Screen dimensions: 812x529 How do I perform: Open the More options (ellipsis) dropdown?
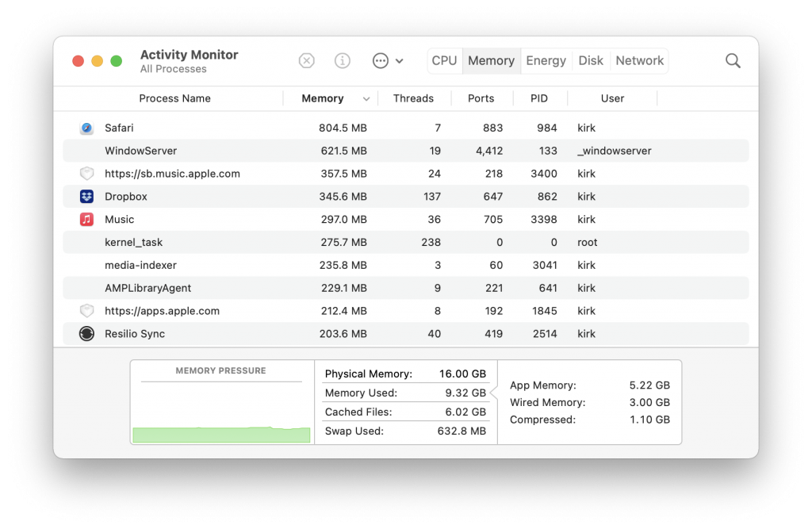coord(379,60)
